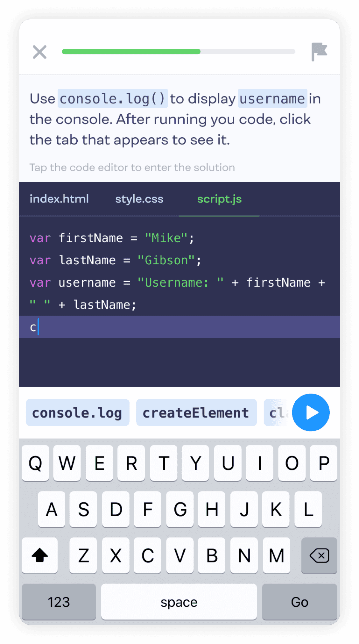Tap the Y key

(196, 463)
